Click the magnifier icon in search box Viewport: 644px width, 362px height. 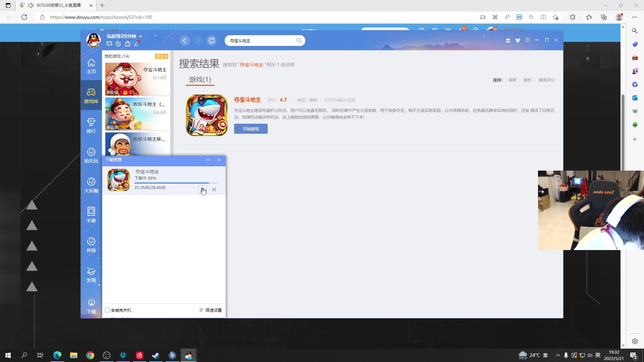(299, 41)
